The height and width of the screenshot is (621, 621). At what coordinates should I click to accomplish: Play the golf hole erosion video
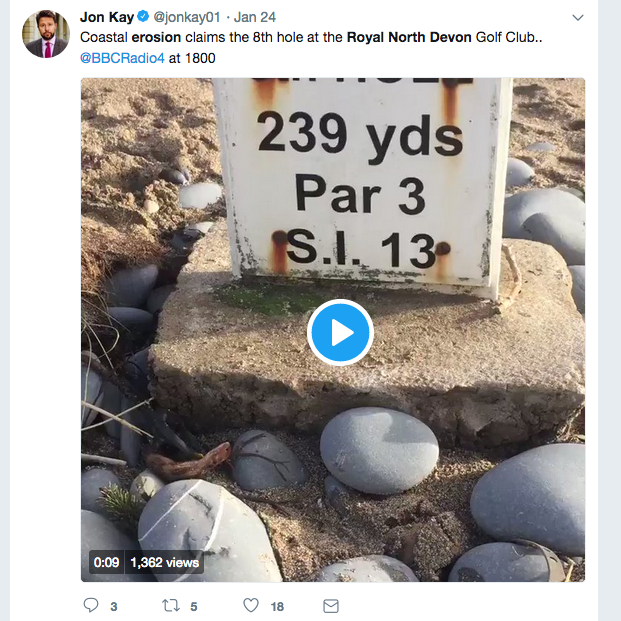[x=340, y=332]
